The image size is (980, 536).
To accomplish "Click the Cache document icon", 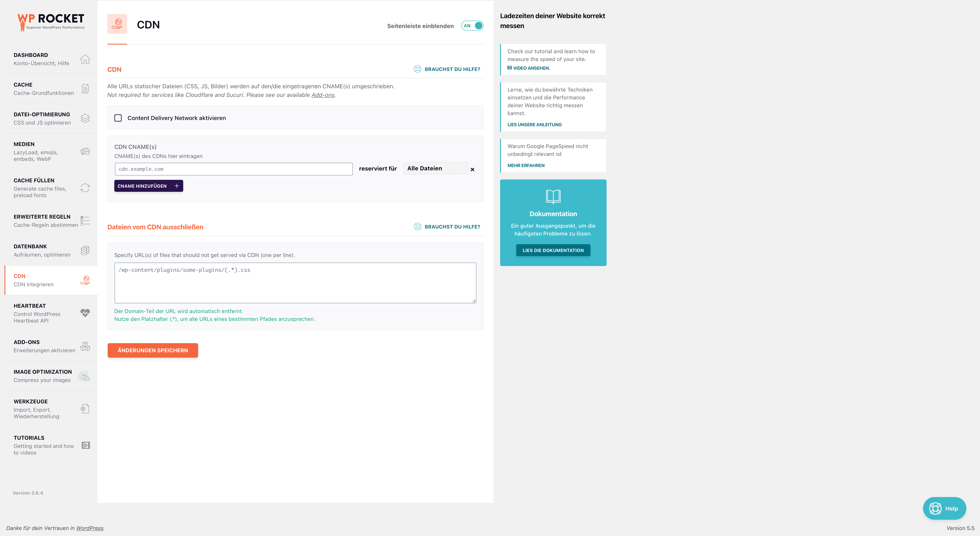I will pos(85,89).
